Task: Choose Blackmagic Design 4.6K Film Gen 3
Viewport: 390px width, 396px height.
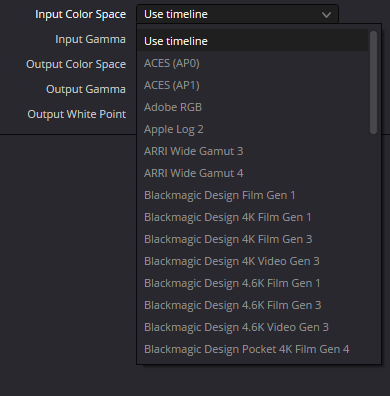Action: [x=252, y=305]
